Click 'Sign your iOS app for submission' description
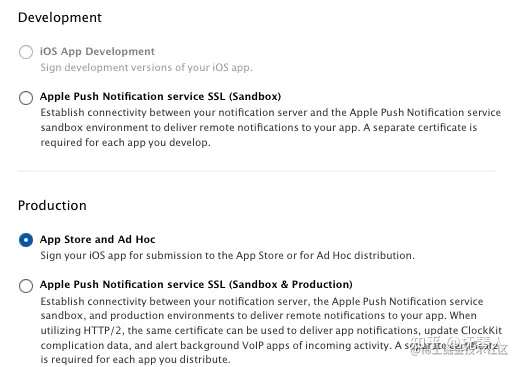 tap(227, 255)
